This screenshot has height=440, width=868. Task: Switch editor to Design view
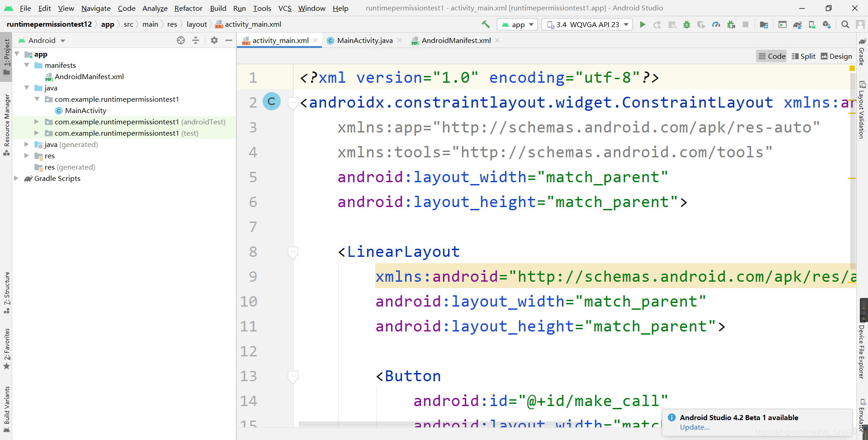click(x=836, y=56)
